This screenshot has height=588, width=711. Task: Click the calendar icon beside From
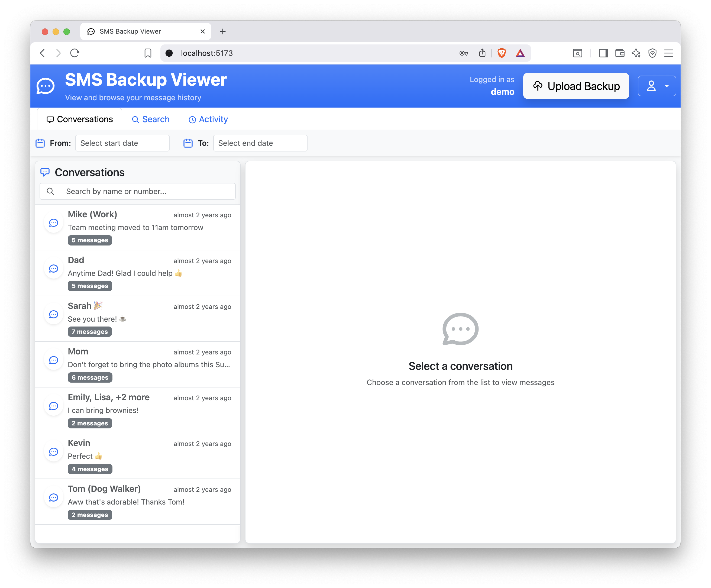point(40,143)
